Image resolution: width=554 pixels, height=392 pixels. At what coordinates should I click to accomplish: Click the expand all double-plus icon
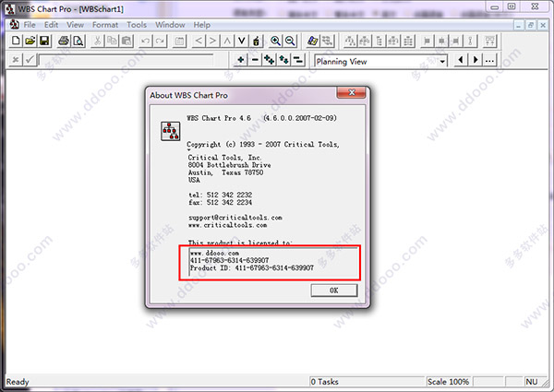point(270,60)
